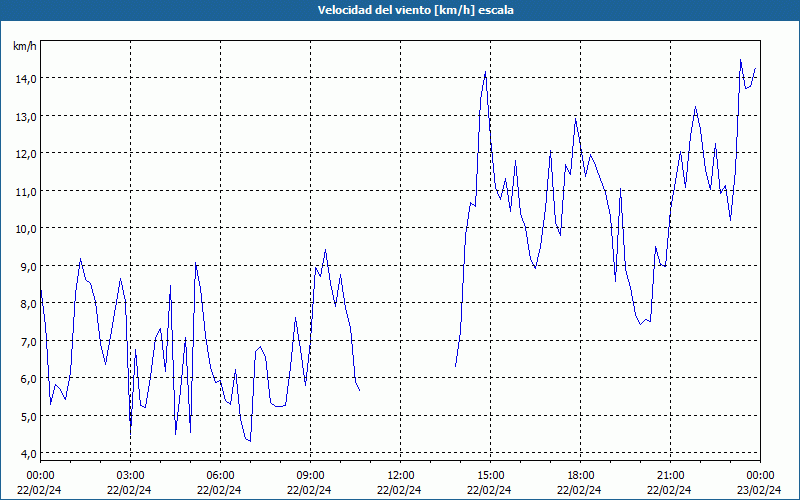
Task: Click the wind speed peak near 15:00
Action: 485,72
